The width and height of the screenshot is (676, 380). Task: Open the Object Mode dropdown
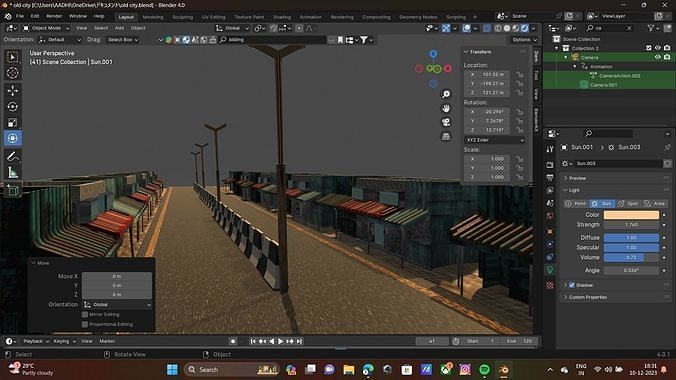pyautogui.click(x=46, y=28)
